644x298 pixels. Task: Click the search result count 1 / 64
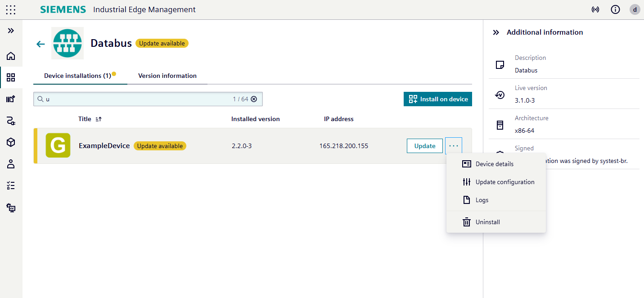(240, 99)
